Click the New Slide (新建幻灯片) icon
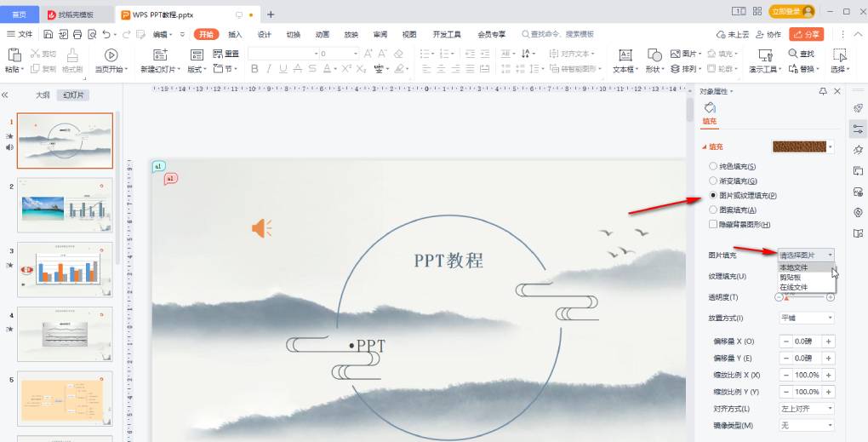The height and width of the screenshot is (442, 868). point(161,55)
